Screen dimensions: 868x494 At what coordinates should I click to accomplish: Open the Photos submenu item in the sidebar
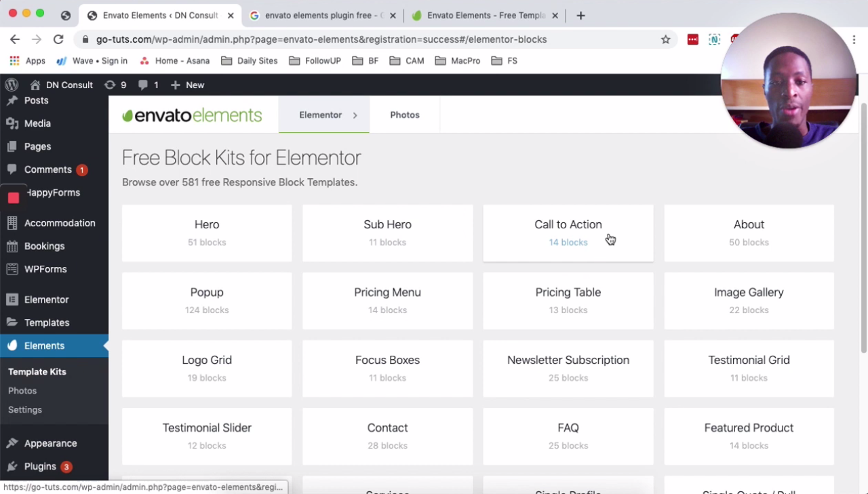(22, 390)
